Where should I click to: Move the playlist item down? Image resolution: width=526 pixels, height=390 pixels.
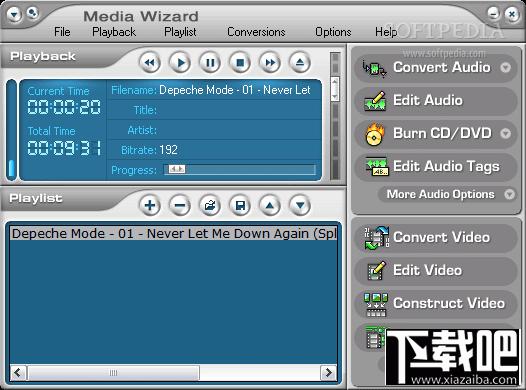300,205
